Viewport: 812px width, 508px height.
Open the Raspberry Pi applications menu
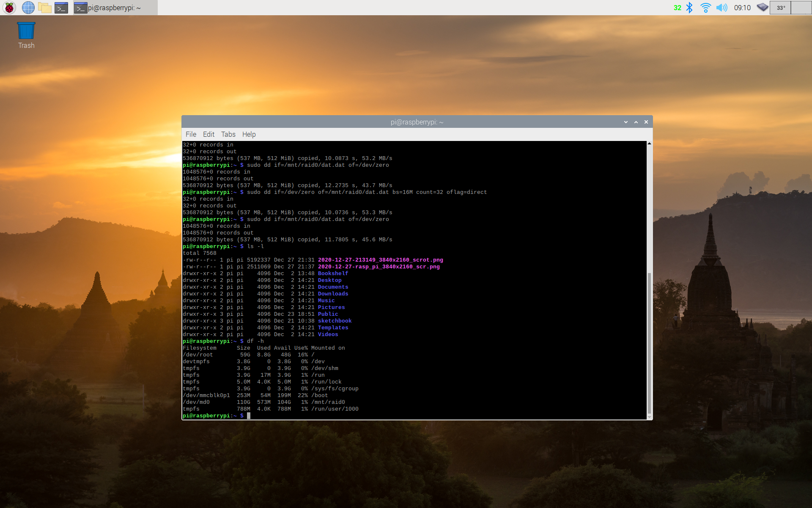(9, 8)
